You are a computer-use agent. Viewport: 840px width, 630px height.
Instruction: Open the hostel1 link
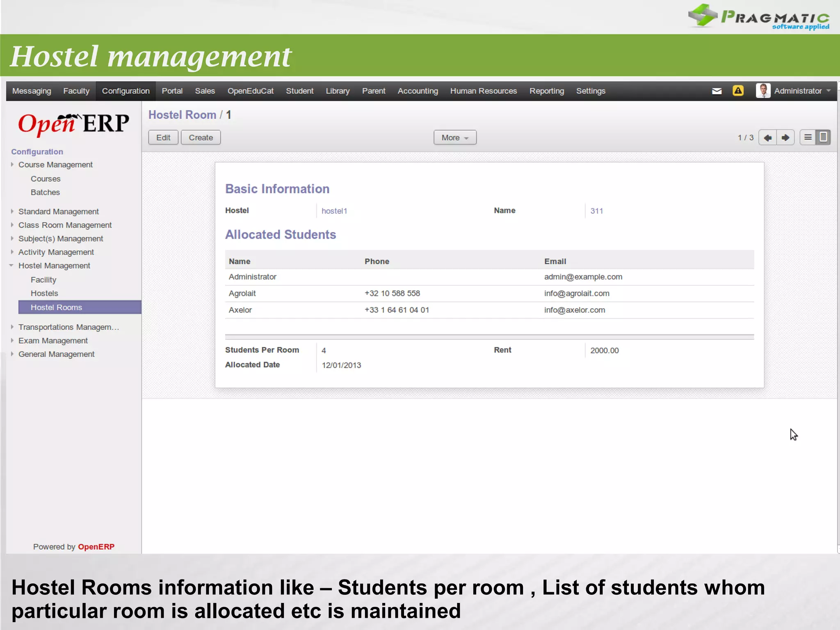click(x=334, y=211)
